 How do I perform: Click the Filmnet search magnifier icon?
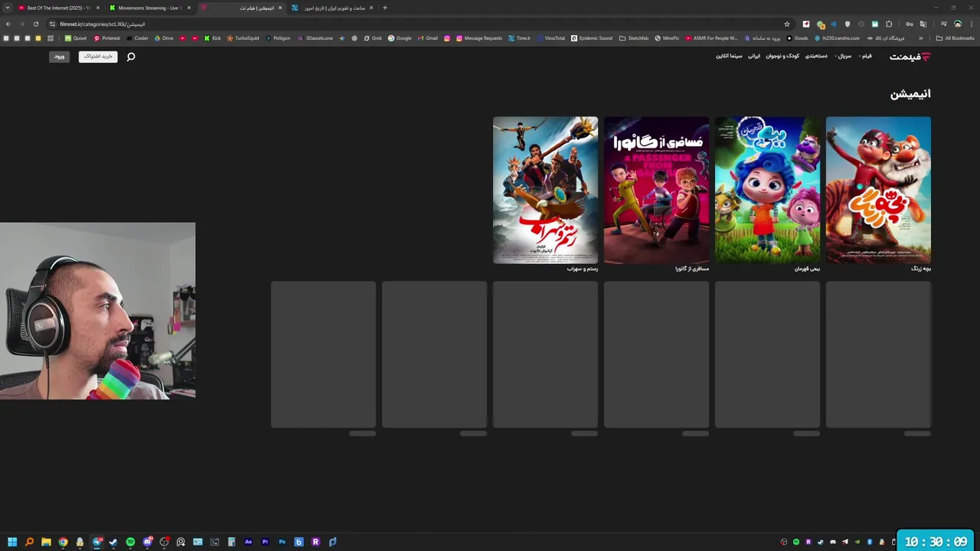coord(131,57)
